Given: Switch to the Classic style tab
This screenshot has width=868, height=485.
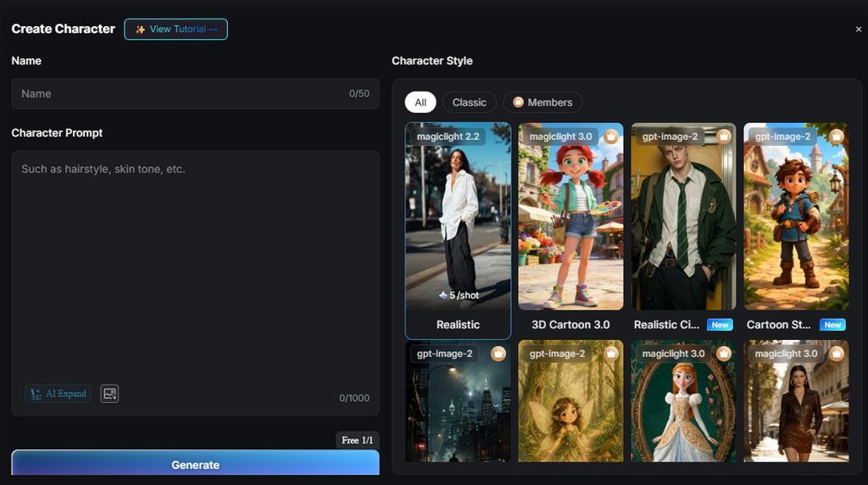Looking at the screenshot, I should point(470,103).
